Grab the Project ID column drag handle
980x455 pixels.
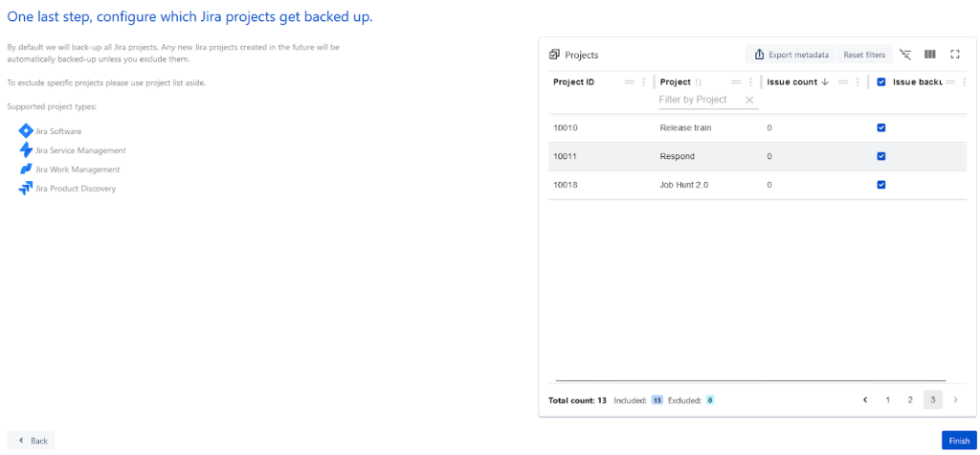tap(629, 82)
